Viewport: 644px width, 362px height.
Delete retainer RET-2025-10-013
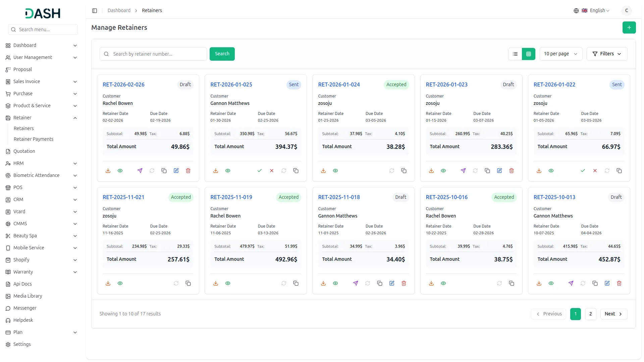coord(619,283)
